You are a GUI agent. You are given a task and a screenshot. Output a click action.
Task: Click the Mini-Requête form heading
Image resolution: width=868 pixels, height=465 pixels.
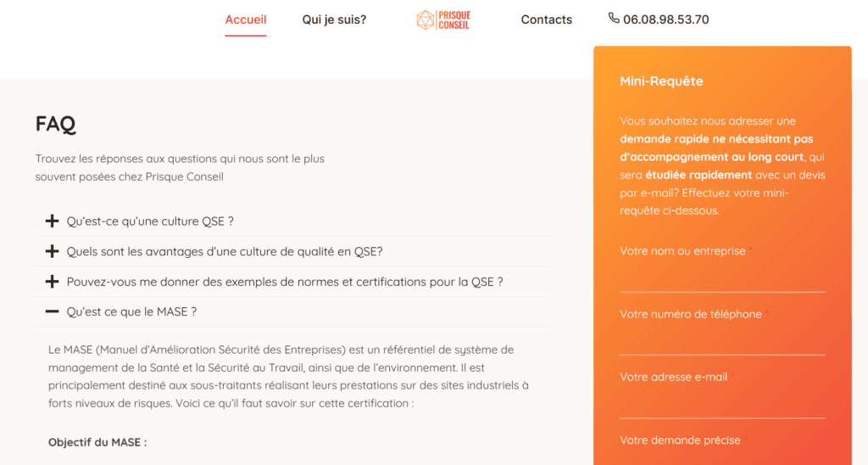(x=661, y=81)
